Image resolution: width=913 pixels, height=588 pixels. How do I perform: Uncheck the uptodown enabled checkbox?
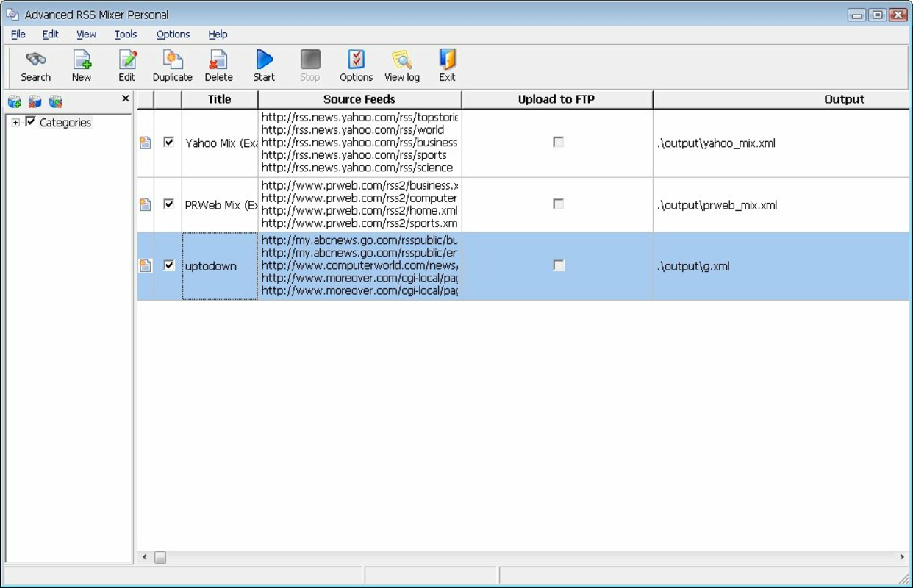tap(169, 265)
